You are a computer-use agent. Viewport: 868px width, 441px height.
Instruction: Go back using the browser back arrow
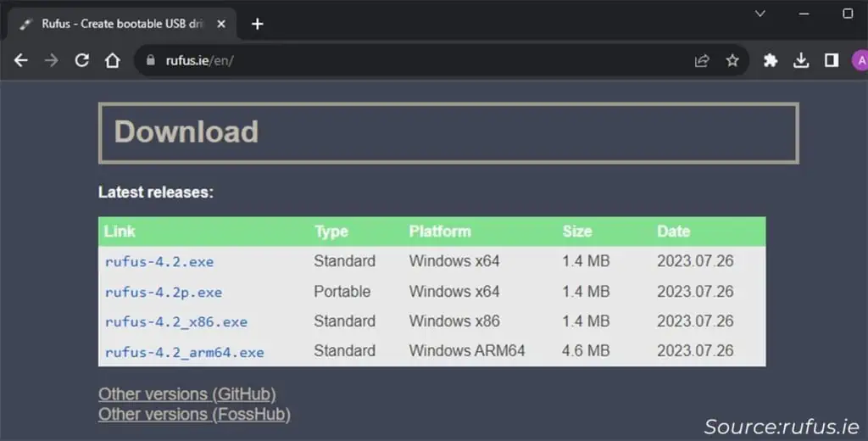pyautogui.click(x=20, y=60)
